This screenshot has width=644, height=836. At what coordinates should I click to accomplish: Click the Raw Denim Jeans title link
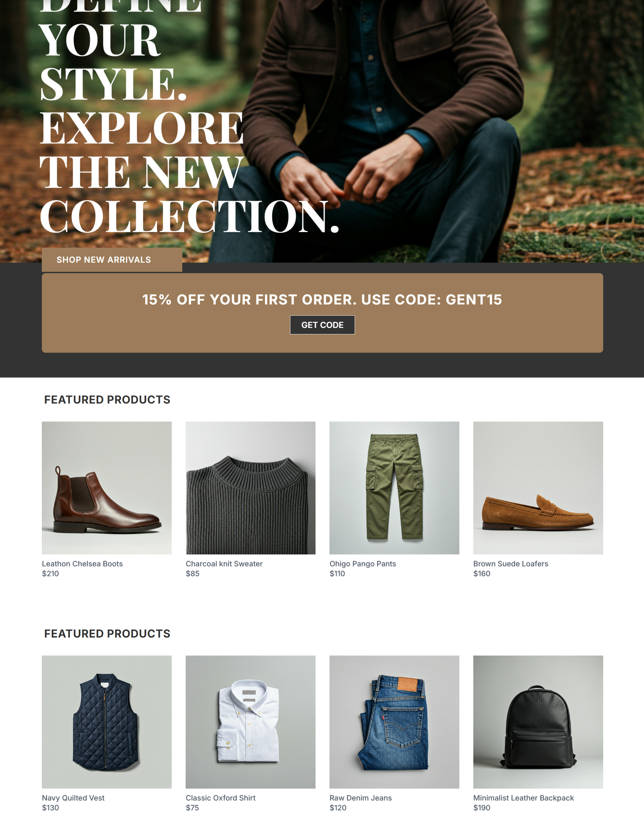click(x=361, y=798)
